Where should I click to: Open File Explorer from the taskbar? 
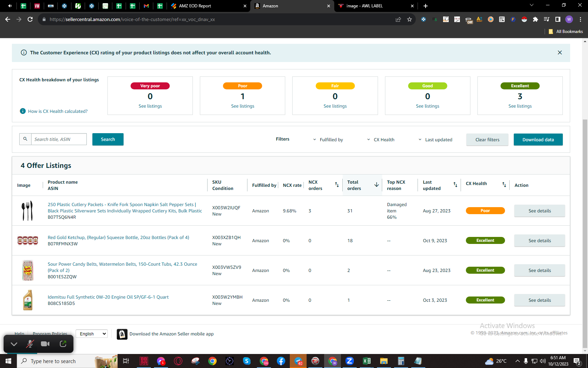(x=384, y=361)
